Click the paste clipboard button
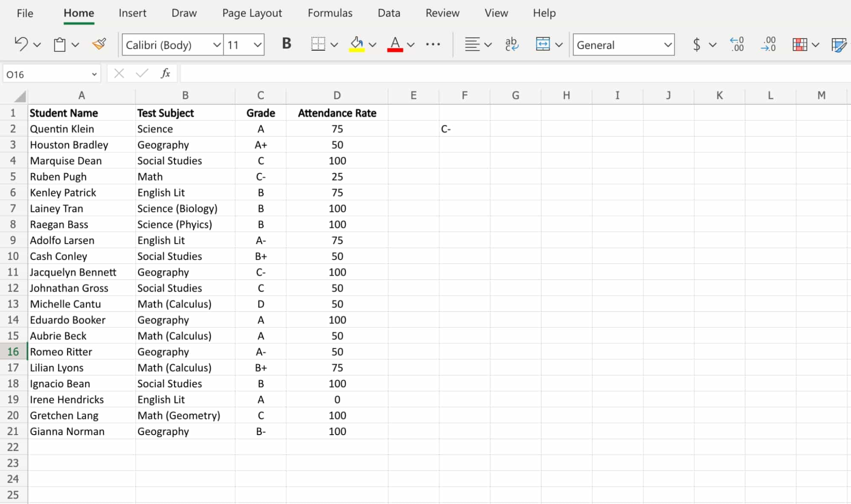 tap(60, 44)
